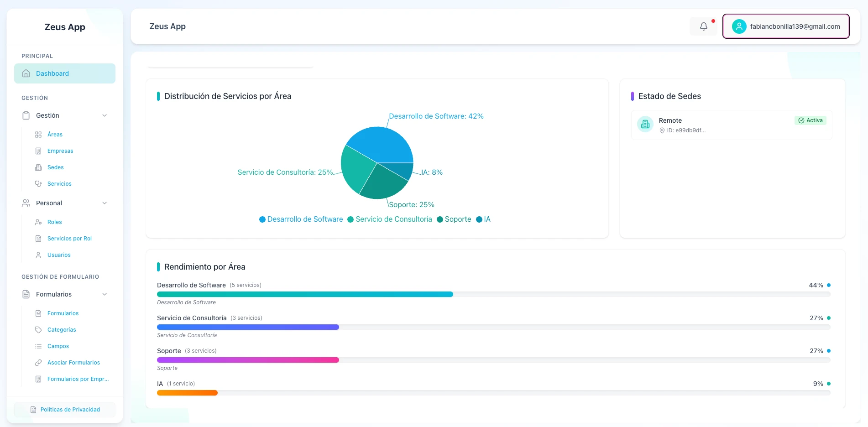This screenshot has width=868, height=427.
Task: Open Categorías page
Action: (62, 330)
